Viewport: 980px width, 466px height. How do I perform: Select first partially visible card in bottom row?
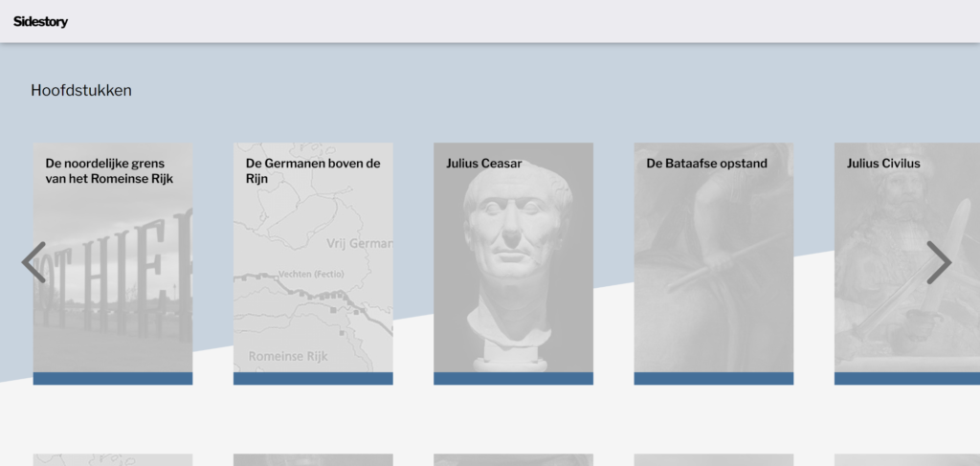pos(113,460)
